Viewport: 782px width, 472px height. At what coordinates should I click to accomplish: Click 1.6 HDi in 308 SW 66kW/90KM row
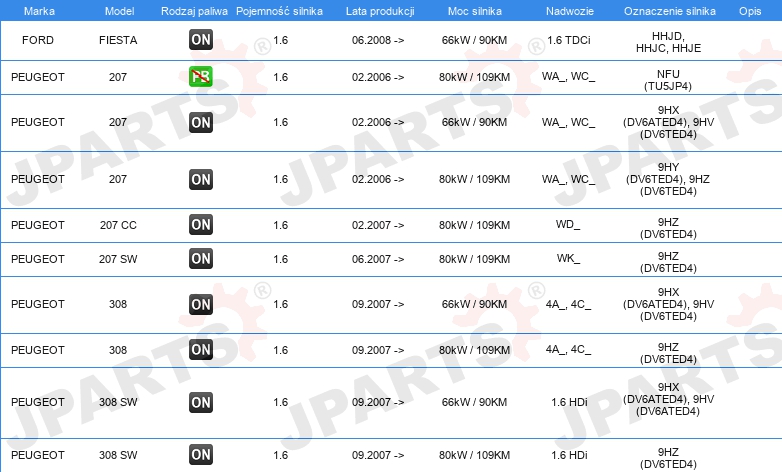569,402
